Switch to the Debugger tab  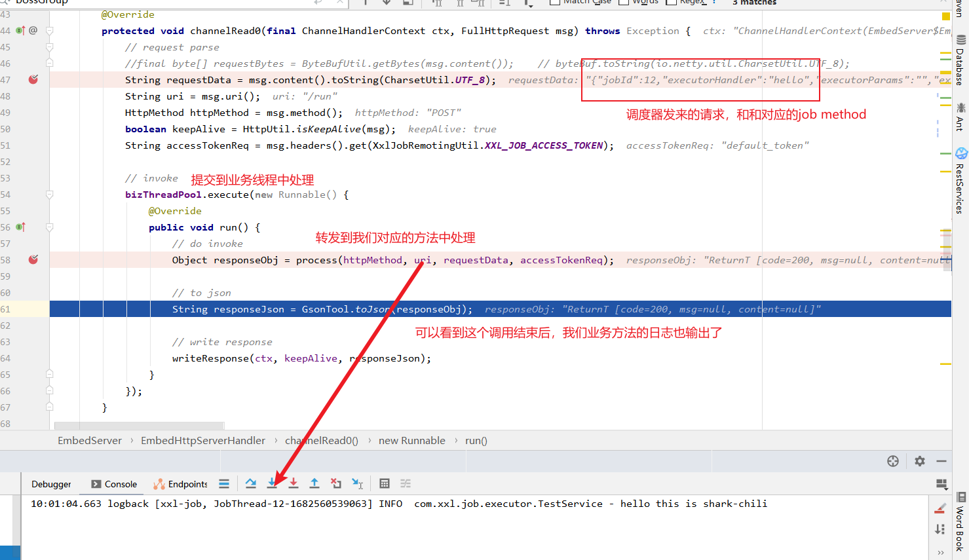[51, 484]
